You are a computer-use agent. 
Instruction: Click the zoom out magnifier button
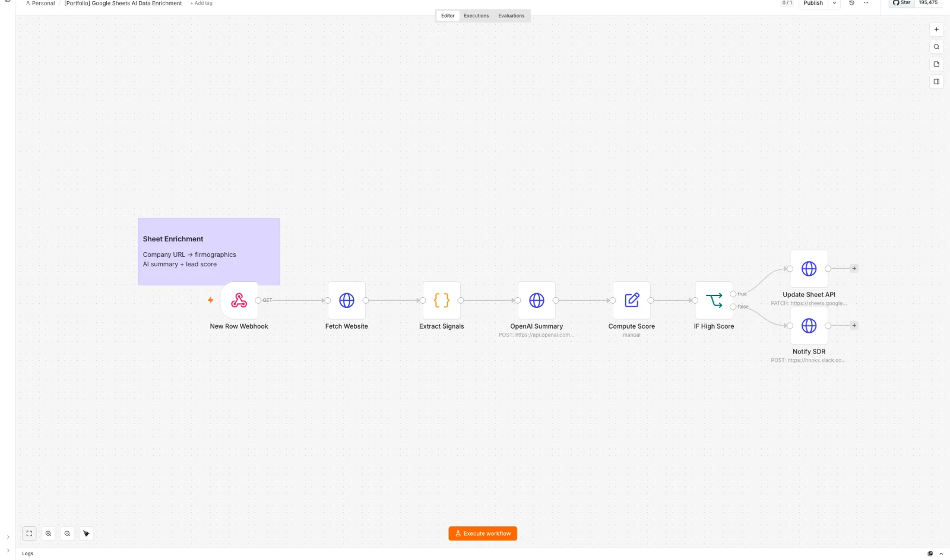click(67, 533)
